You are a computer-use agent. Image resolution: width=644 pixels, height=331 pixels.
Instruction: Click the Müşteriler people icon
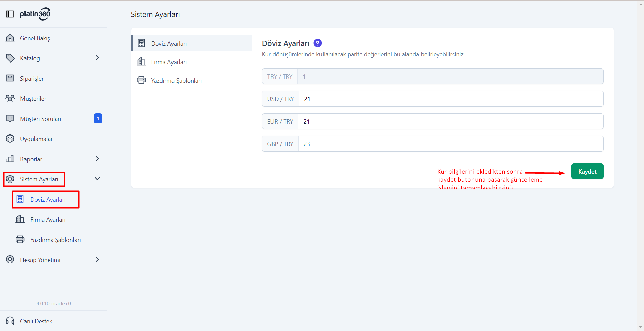(x=10, y=98)
